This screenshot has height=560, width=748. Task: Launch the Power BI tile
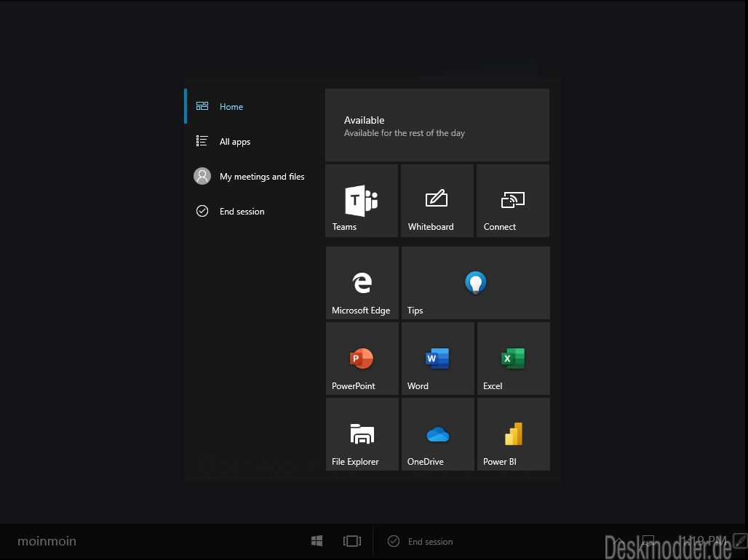514,434
